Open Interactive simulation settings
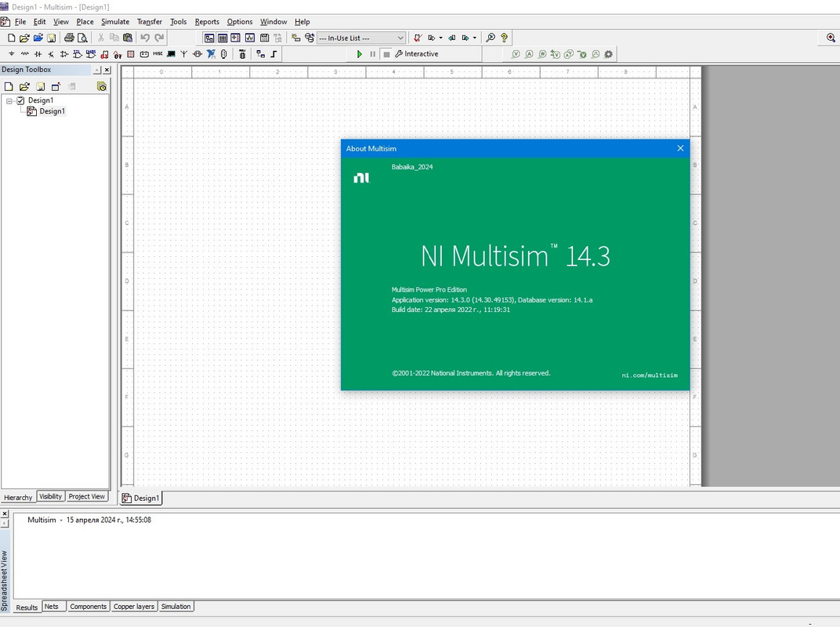840x627 pixels. pyautogui.click(x=417, y=54)
